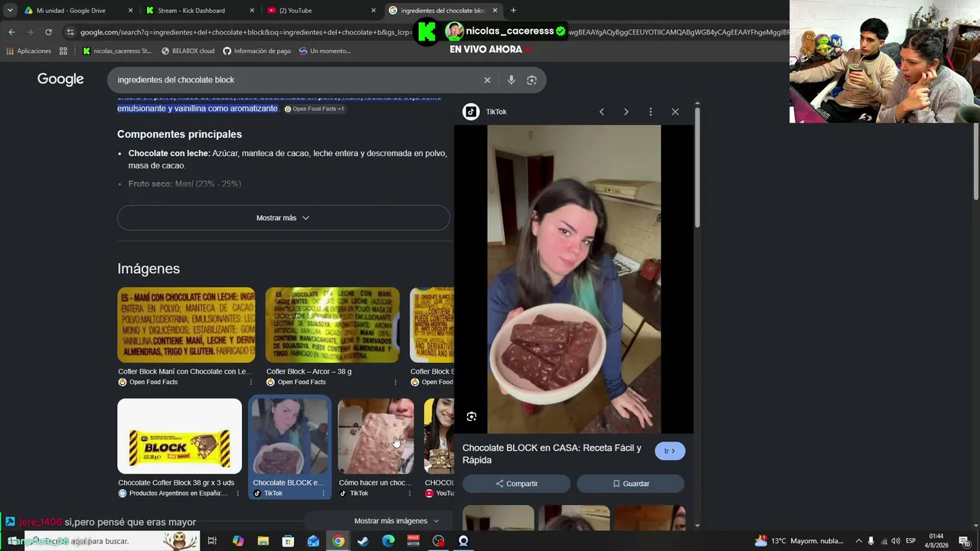Image resolution: width=980 pixels, height=551 pixels.
Task: Expand Mostrar más imágenes
Action: pos(397,521)
